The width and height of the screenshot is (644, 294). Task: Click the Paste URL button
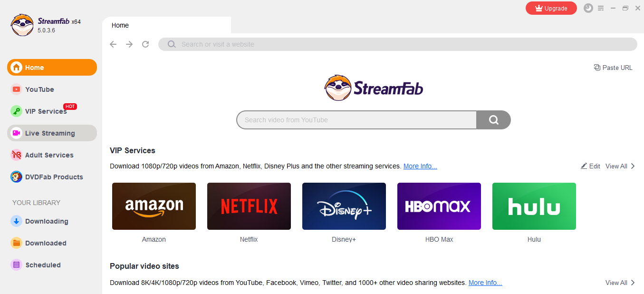[x=613, y=68]
